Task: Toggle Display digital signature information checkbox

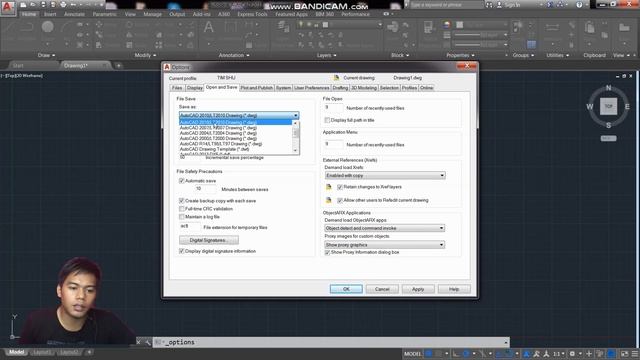Action: 182,251
